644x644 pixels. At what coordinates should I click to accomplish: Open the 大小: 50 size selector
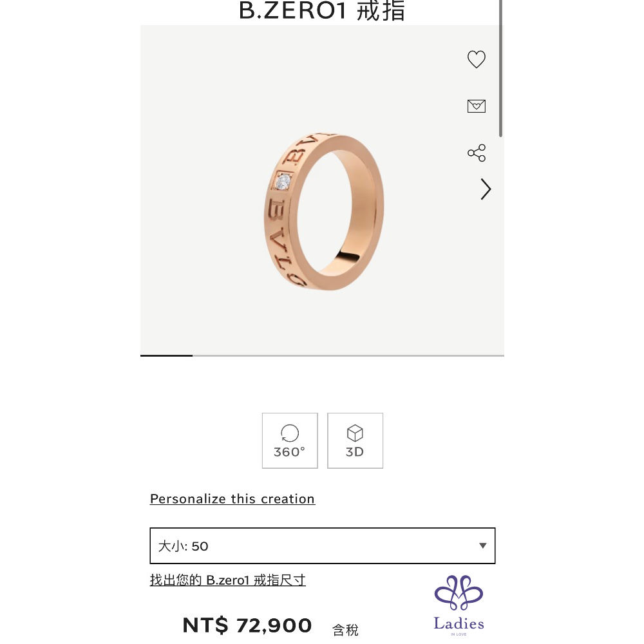tap(323, 545)
